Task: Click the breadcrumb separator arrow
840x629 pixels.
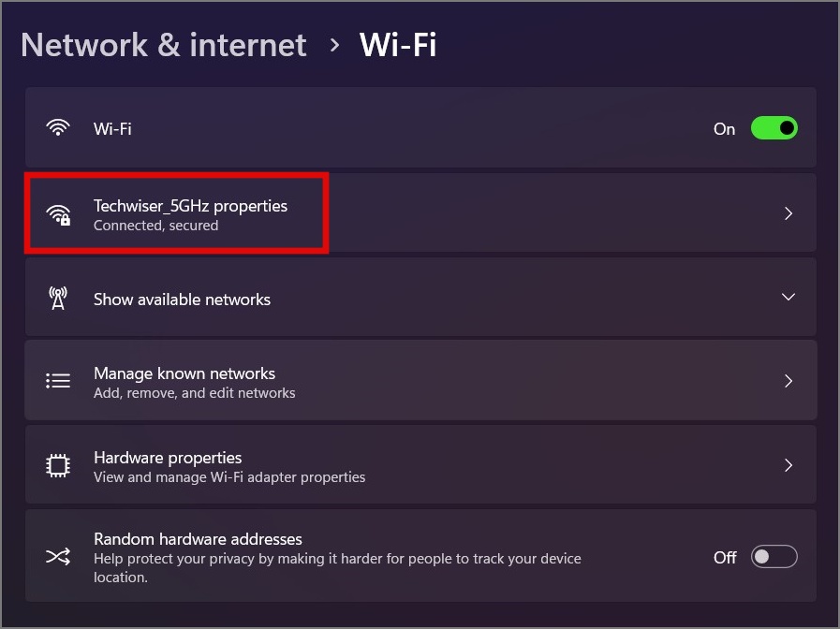Action: pos(334,45)
